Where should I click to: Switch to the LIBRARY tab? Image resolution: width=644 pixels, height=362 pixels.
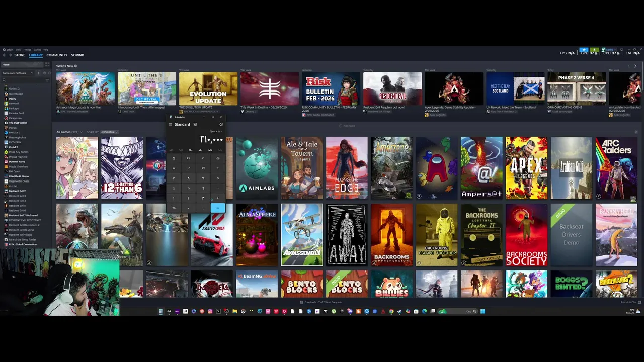point(36,55)
